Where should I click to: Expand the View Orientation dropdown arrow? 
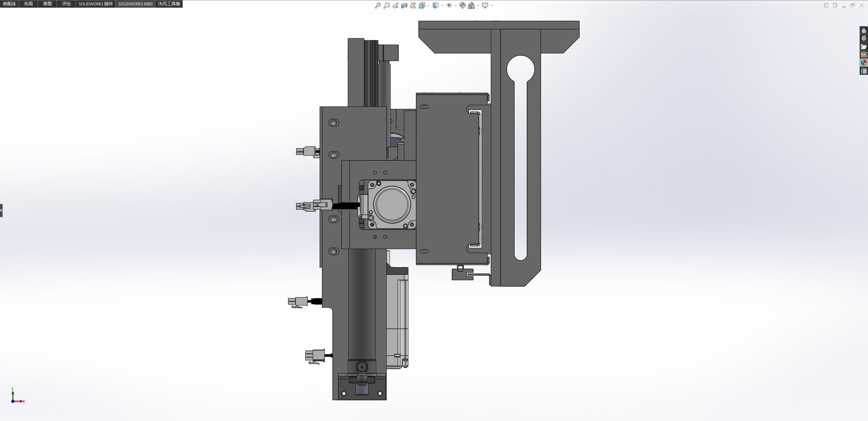[x=428, y=5]
